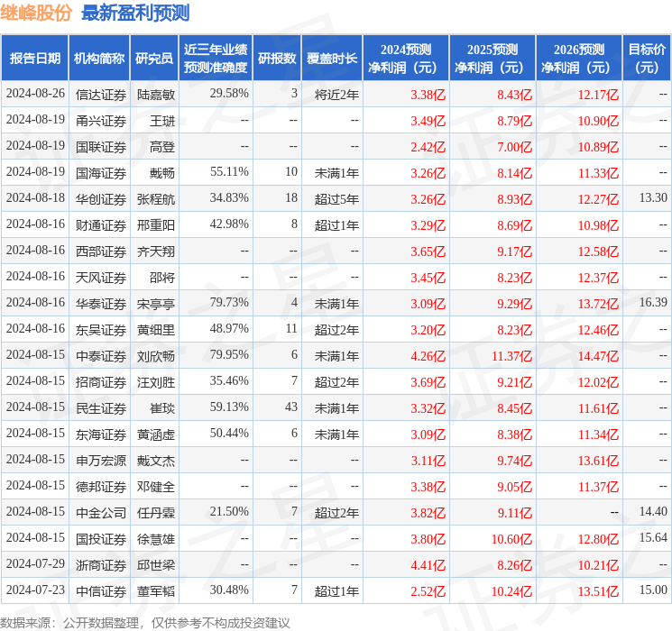Click researcher name 宋亭亭
The width and height of the screenshot is (672, 631).
(x=156, y=304)
